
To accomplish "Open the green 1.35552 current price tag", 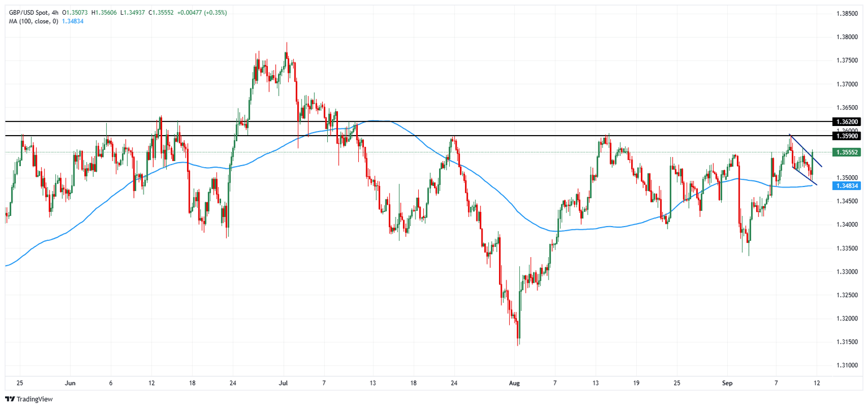I will click(847, 152).
